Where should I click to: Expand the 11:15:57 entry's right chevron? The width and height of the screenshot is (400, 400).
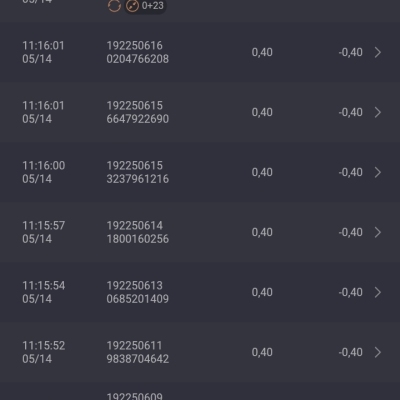coord(378,232)
